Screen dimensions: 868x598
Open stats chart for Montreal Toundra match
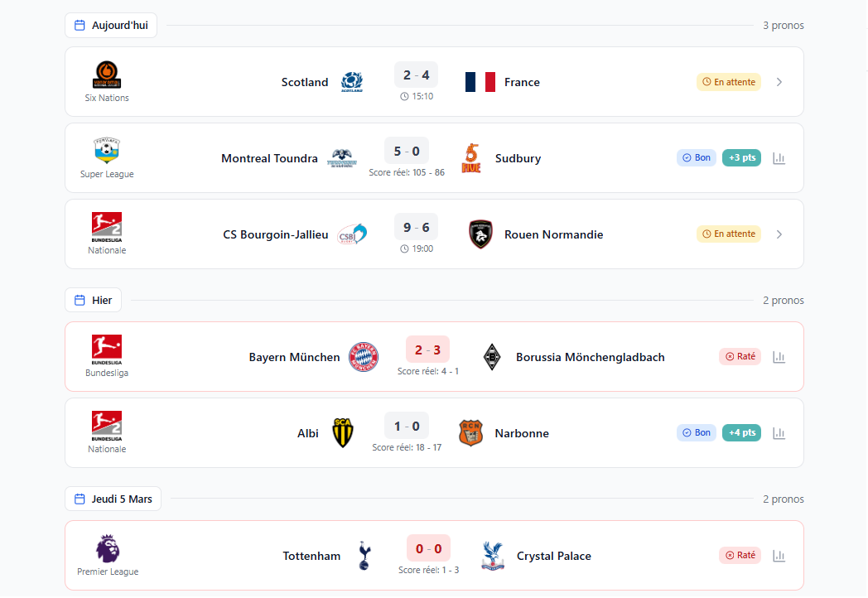coord(779,158)
